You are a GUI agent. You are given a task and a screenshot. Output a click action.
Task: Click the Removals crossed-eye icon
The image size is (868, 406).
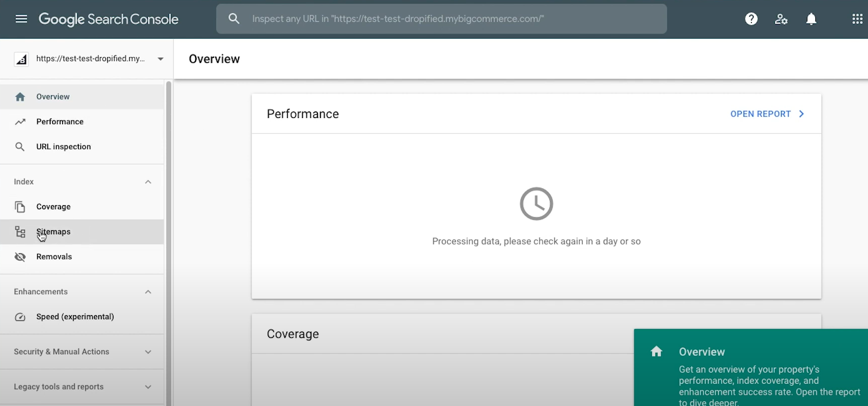pos(20,257)
